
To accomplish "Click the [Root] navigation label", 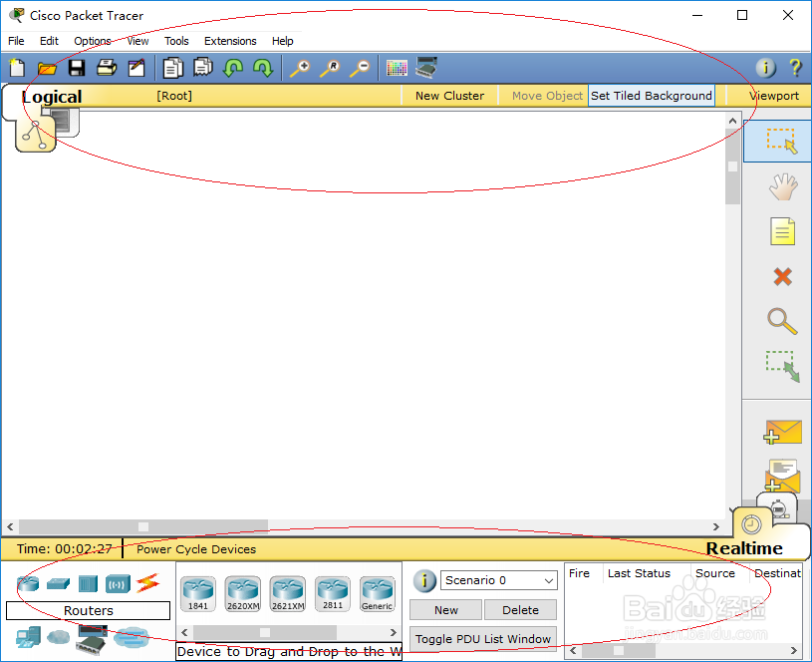I will click(174, 96).
